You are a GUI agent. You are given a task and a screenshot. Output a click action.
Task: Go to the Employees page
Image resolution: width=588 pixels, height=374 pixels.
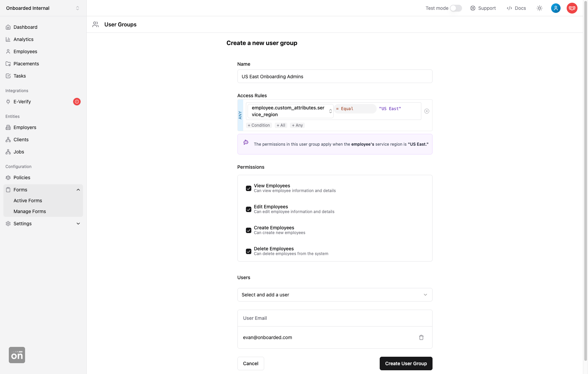(25, 51)
